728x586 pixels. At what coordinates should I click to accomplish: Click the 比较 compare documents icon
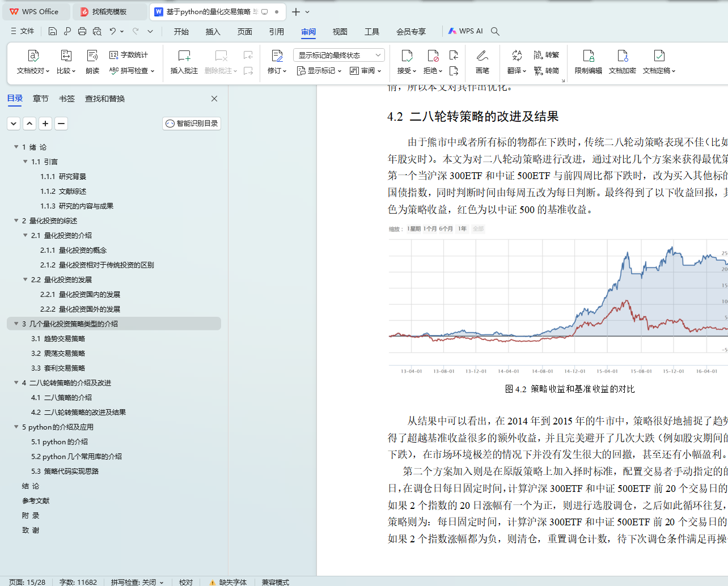(66, 56)
